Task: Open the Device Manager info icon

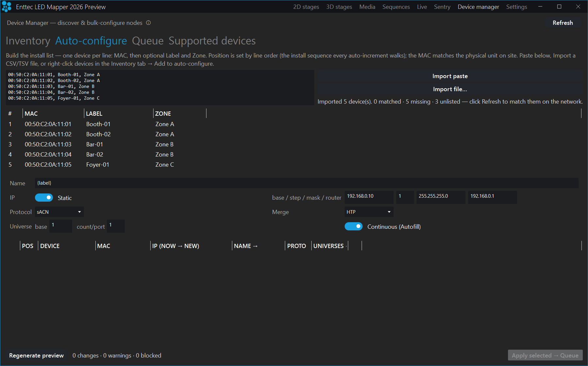Action: [x=148, y=23]
